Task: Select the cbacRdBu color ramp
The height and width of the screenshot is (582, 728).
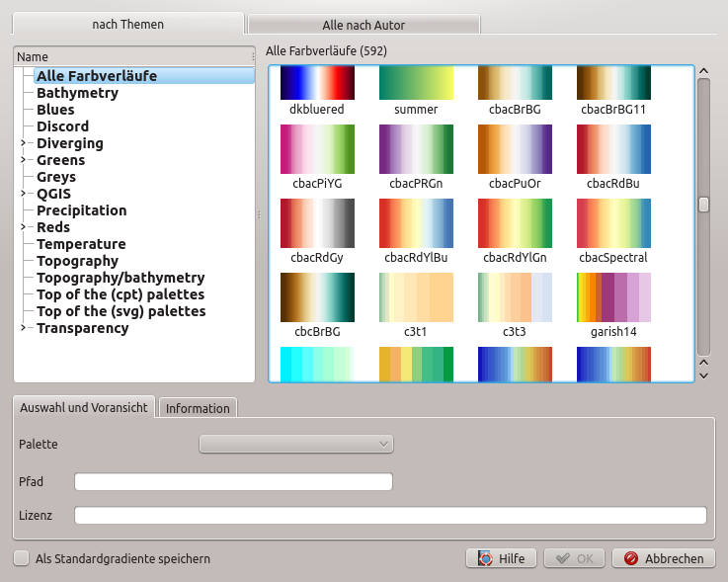Action: (613, 149)
